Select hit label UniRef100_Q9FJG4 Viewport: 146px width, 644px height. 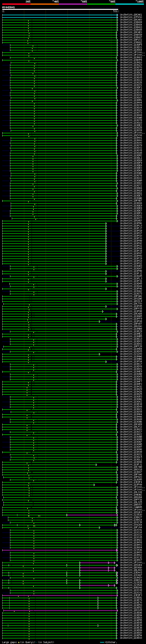pos(131,527)
